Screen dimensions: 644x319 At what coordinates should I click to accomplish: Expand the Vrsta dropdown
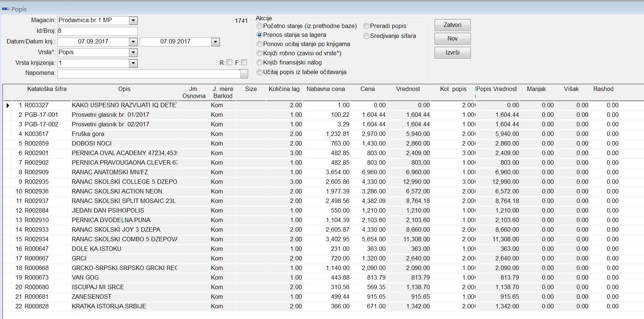(133, 53)
